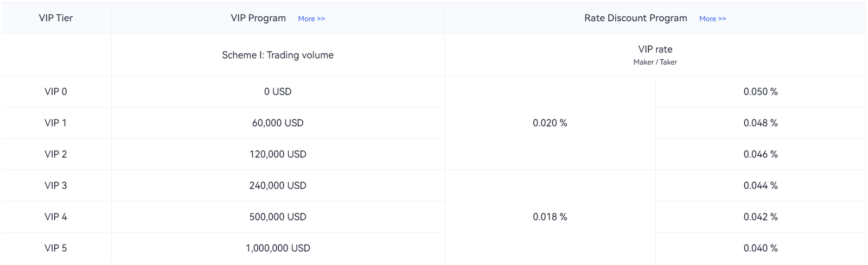868x265 pixels.
Task: Open the More link beside VIP Program
Action: (311, 18)
